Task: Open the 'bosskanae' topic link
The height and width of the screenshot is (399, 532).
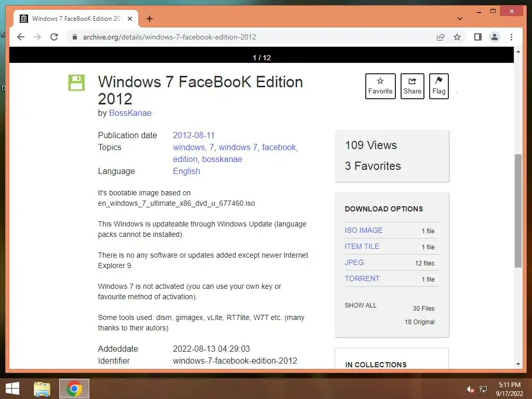Action: (x=222, y=159)
